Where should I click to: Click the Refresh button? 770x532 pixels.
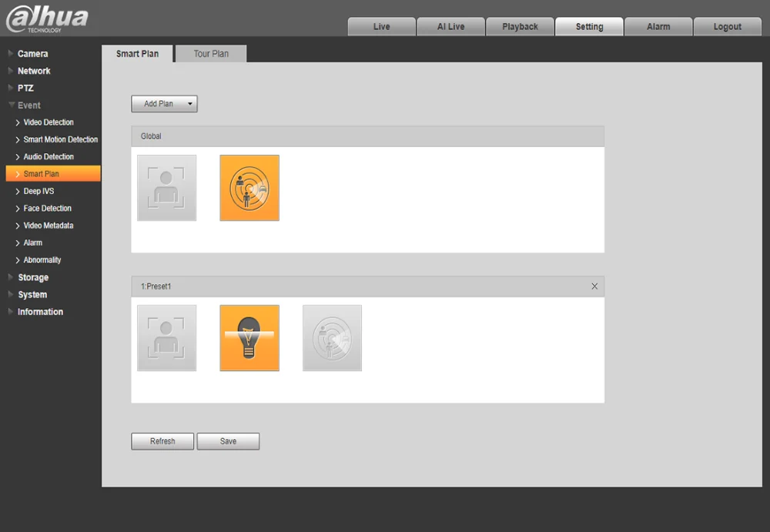(x=162, y=441)
